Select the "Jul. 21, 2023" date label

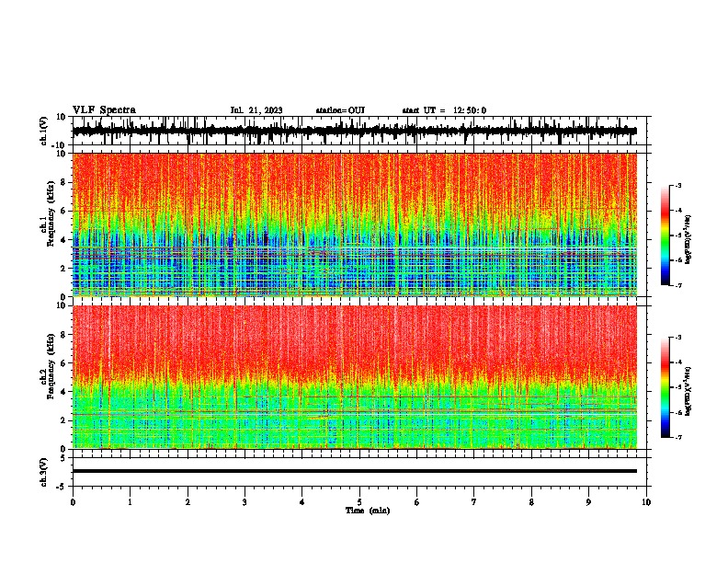click(x=256, y=110)
